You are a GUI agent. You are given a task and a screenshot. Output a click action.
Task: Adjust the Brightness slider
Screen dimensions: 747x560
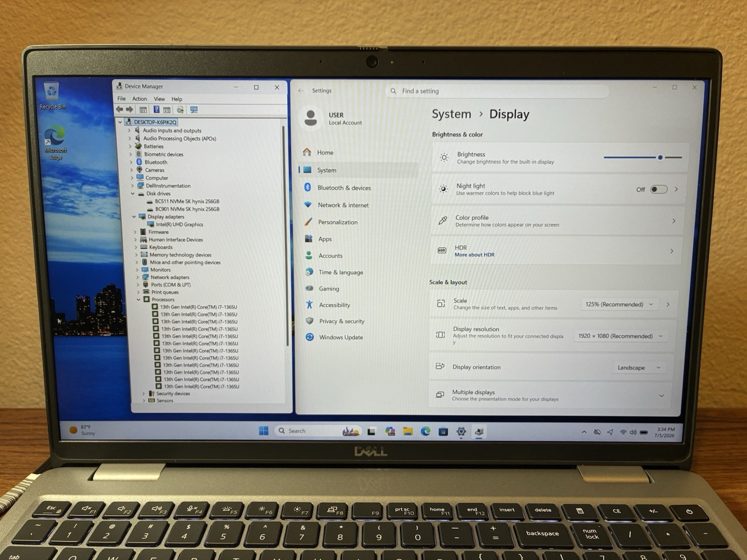(x=642, y=157)
